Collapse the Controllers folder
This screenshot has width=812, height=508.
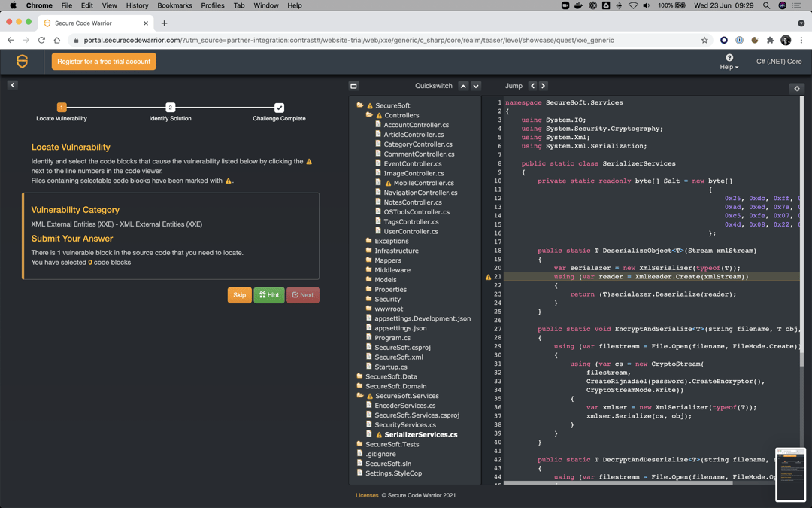(401, 115)
